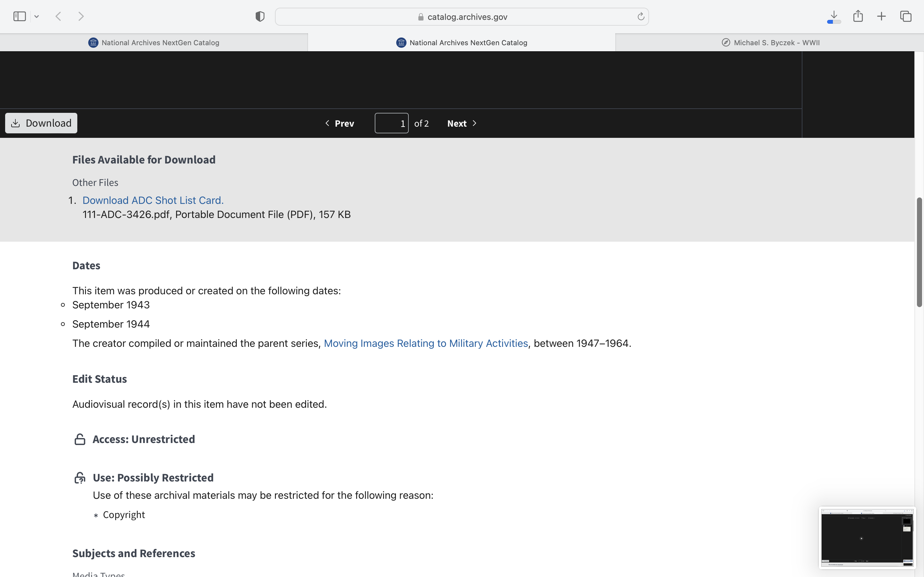Viewport: 924px width, 577px height.
Task: Switch to the first National Archives tab
Action: [x=154, y=42]
